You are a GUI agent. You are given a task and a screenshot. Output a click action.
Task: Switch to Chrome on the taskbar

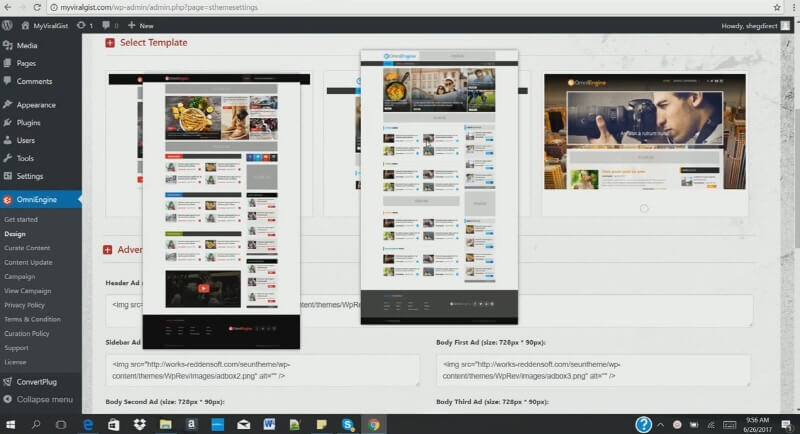[x=374, y=424]
